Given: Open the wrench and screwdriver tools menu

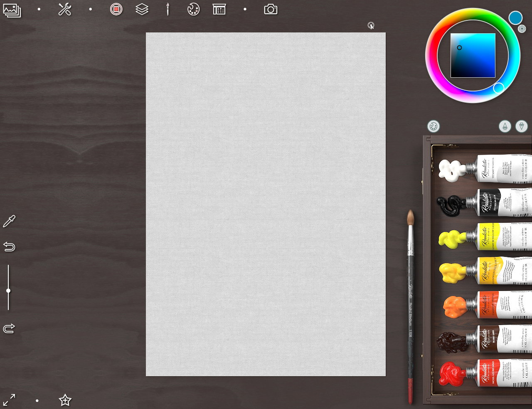Looking at the screenshot, I should [x=65, y=9].
